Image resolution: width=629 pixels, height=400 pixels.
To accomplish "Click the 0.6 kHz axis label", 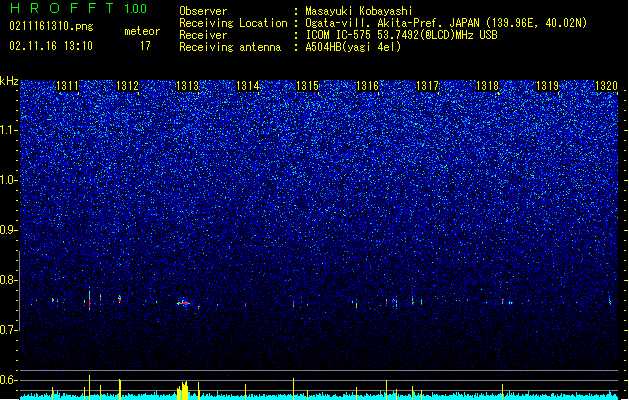I will point(9,380).
